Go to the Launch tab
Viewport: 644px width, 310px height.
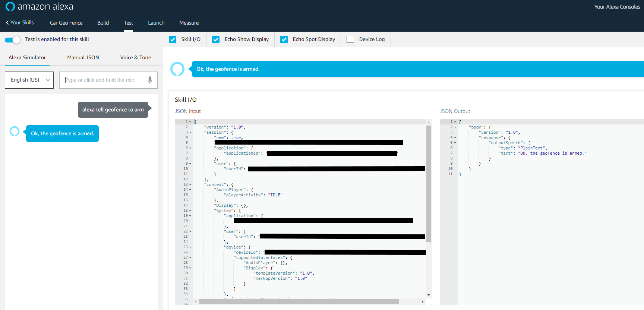(x=156, y=23)
